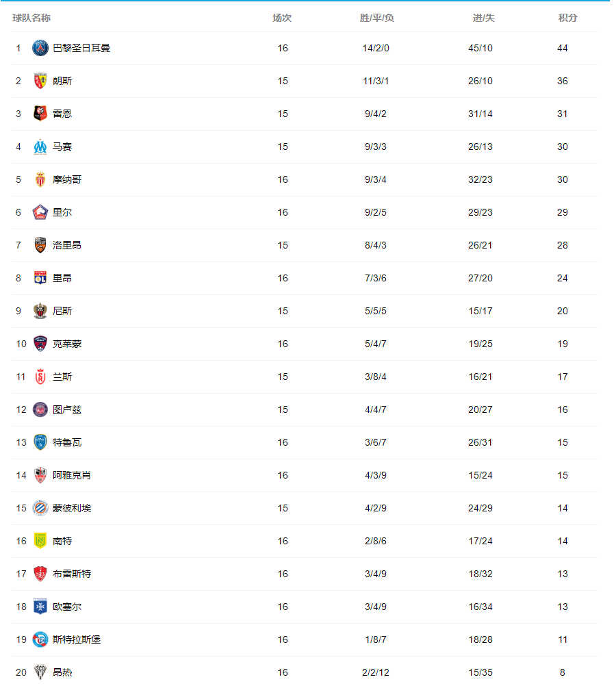Open the 布雷斯特 team page link

click(x=72, y=574)
